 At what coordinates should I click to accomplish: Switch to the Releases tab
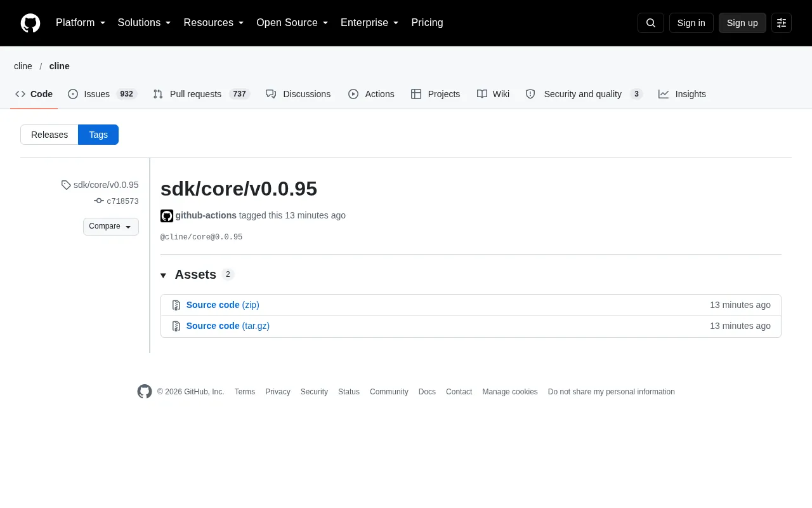click(x=49, y=135)
